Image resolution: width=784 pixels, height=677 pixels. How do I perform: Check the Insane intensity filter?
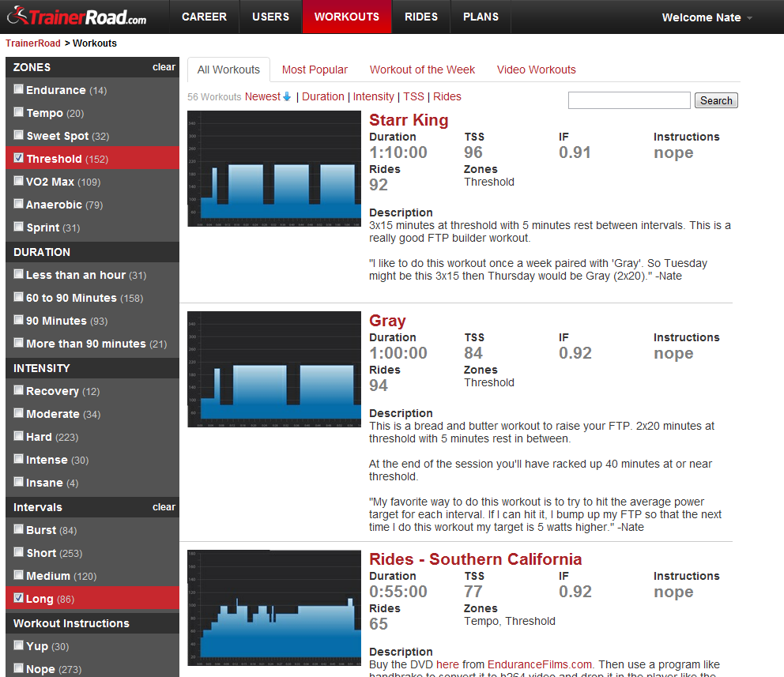(x=18, y=482)
